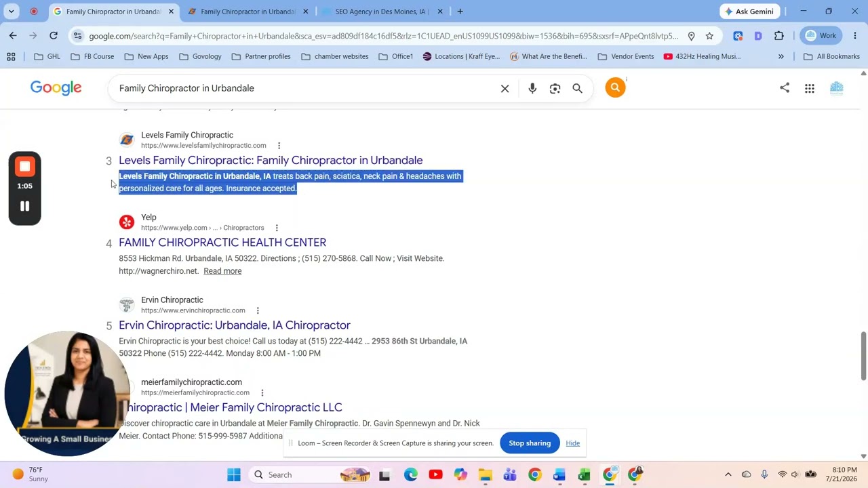This screenshot has height=488, width=868.
Task: Open the Chrome apps grid in bookmarks bar
Action: point(11,56)
